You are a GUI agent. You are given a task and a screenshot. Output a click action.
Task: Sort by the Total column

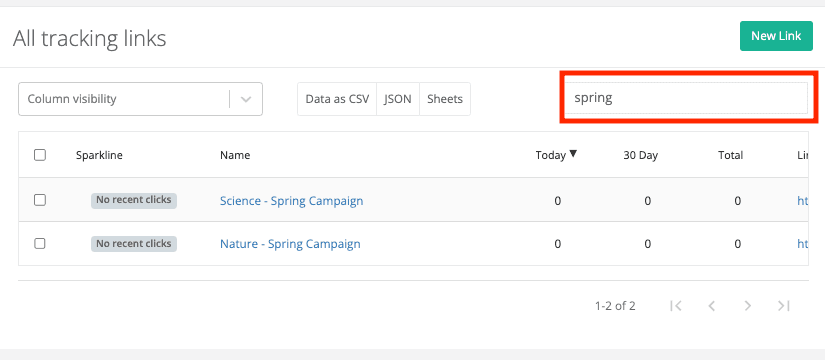click(731, 155)
